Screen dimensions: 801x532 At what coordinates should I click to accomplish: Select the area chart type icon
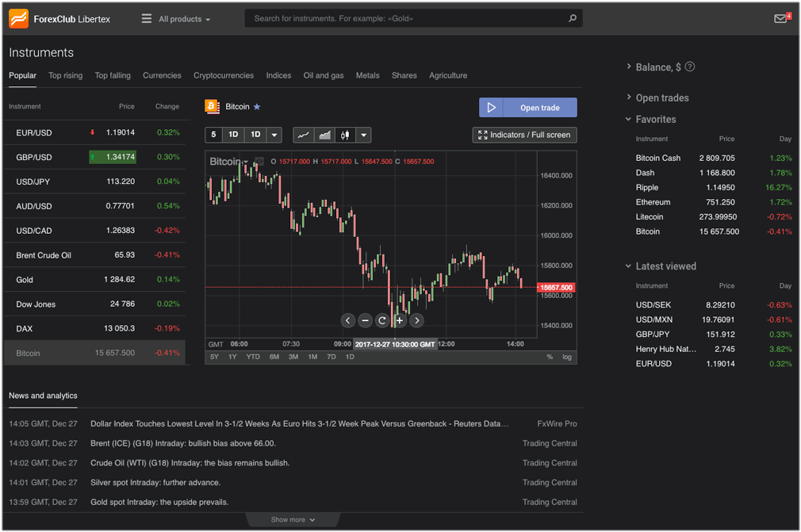point(324,135)
